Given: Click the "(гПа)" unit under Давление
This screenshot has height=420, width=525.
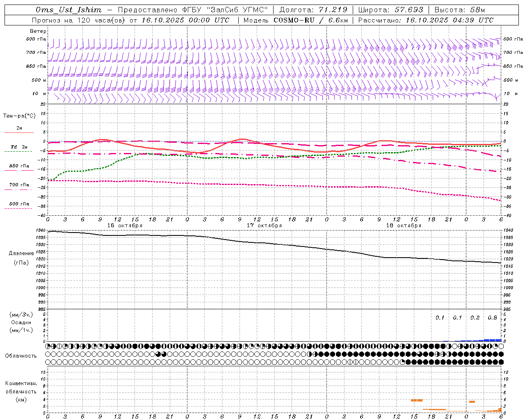Looking at the screenshot, I should (x=21, y=263).
